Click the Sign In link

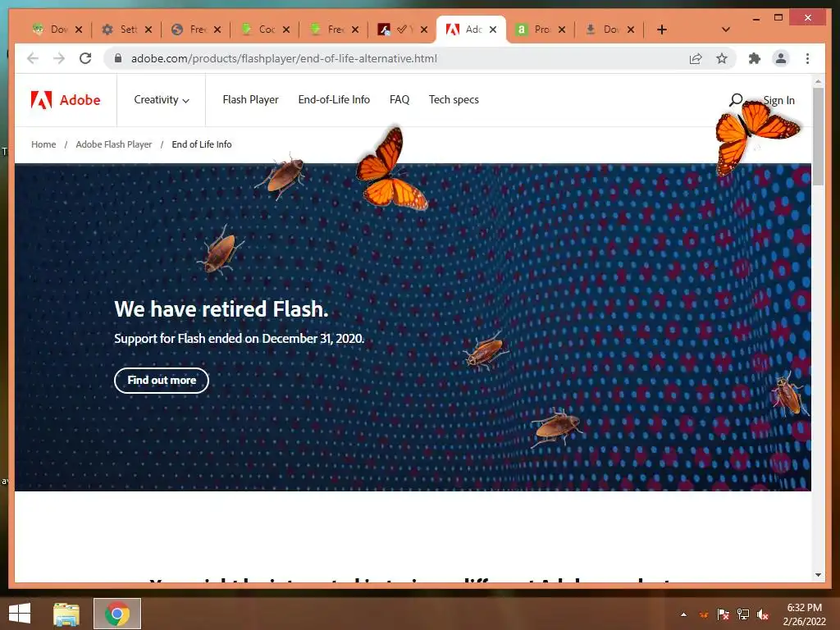click(779, 100)
